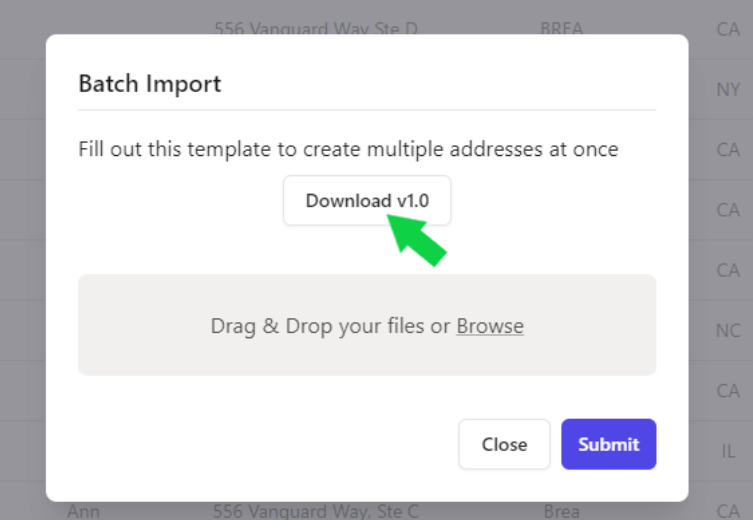The height and width of the screenshot is (520, 753).
Task: Click the CA cell just beneath NY
Action: tap(728, 150)
